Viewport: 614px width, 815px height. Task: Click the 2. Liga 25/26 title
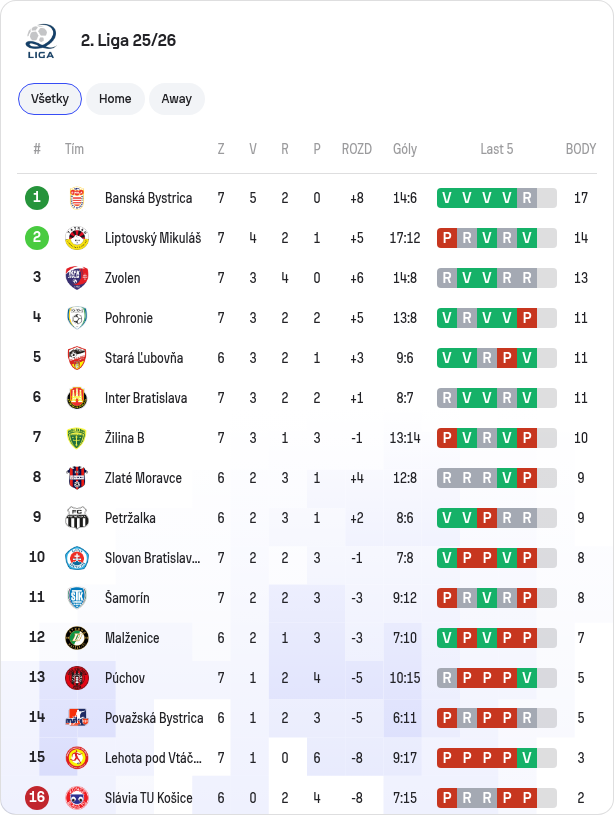tap(128, 41)
